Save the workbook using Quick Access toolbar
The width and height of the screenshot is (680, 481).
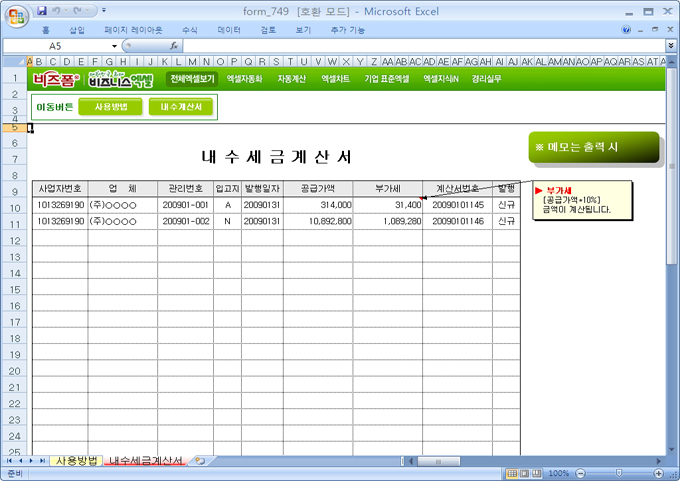coord(41,11)
